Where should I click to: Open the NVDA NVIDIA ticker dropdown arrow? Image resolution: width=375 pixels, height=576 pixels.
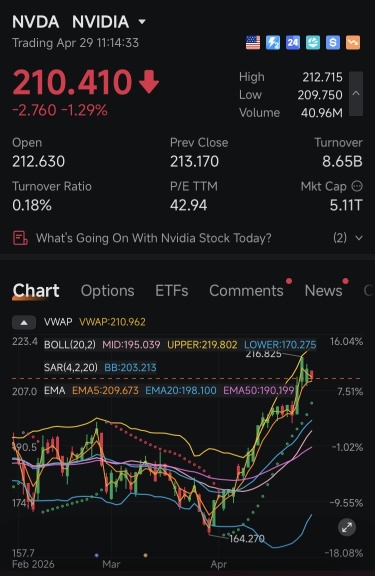[142, 22]
